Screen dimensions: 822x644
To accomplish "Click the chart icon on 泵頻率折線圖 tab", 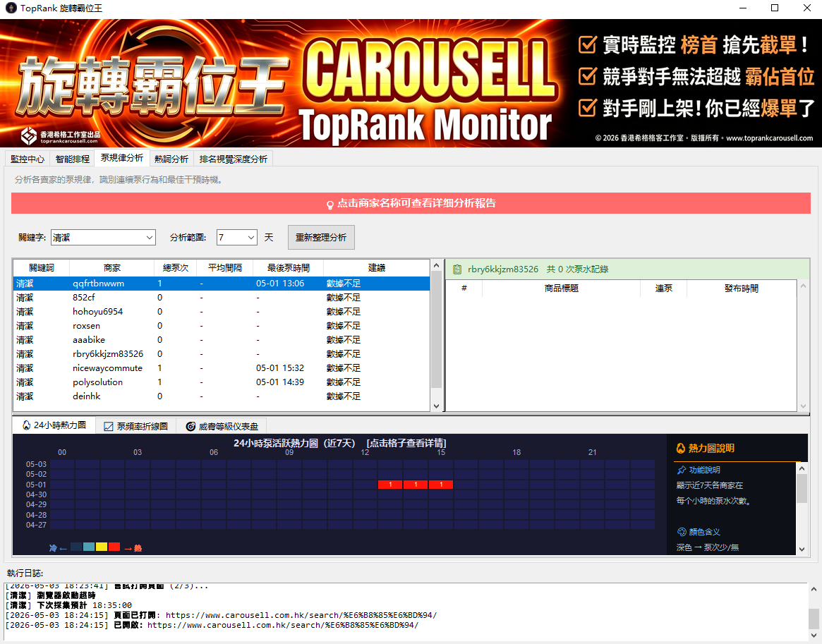I will pos(109,427).
